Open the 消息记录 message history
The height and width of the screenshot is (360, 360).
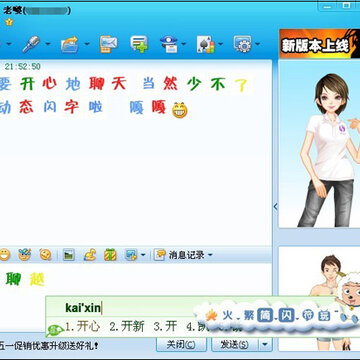point(186,256)
